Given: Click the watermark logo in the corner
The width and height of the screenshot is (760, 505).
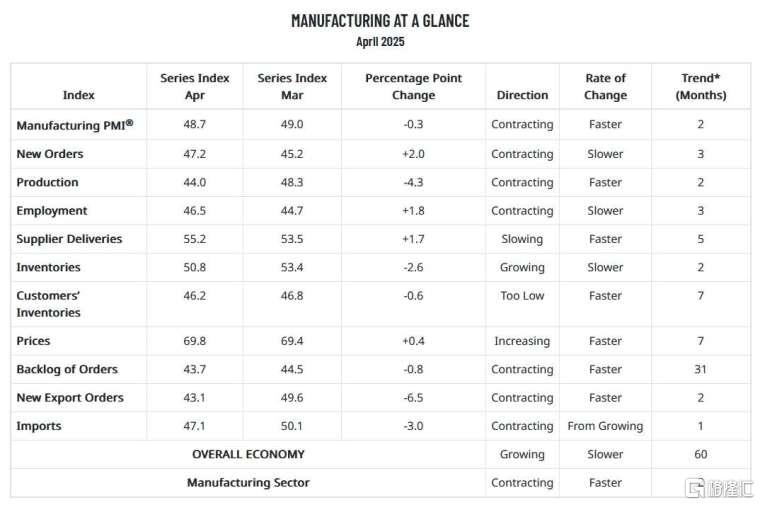Looking at the screenshot, I should [720, 488].
